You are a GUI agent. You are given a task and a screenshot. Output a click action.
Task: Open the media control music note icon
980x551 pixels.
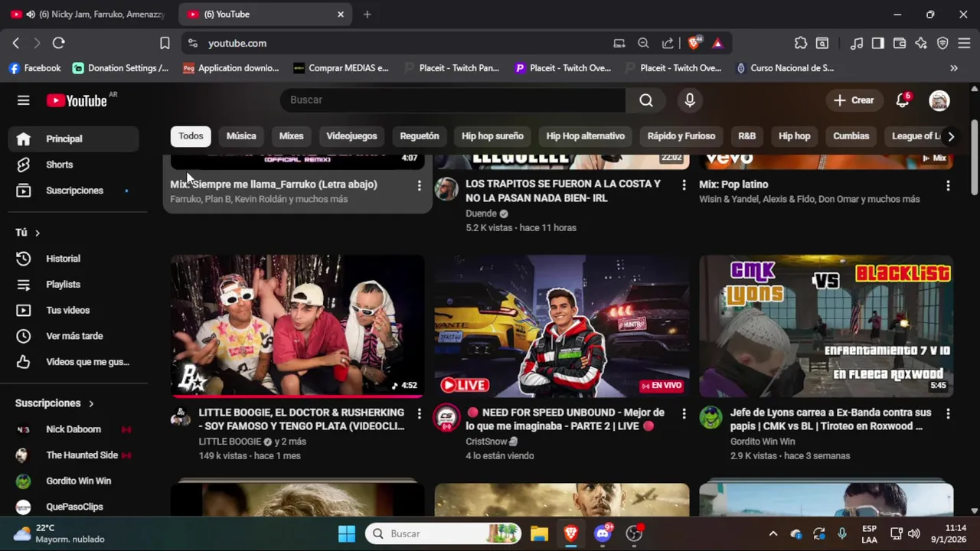click(x=857, y=43)
